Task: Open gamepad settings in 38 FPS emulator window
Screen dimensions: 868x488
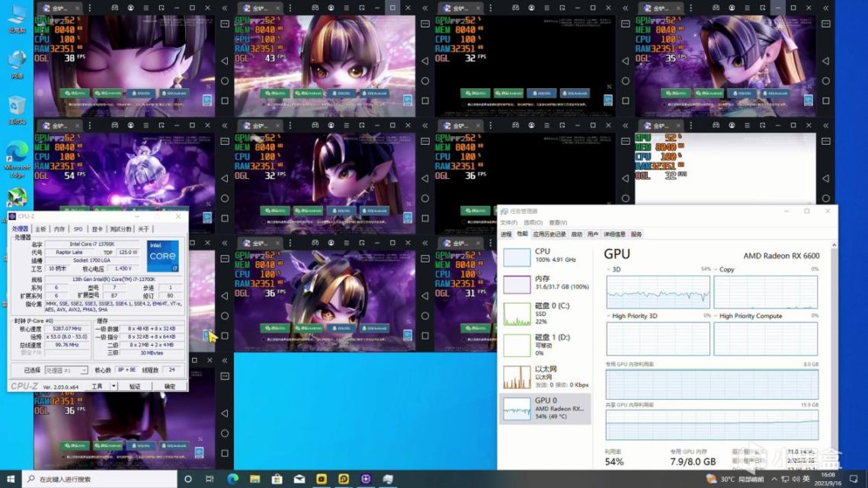Action: (x=114, y=8)
